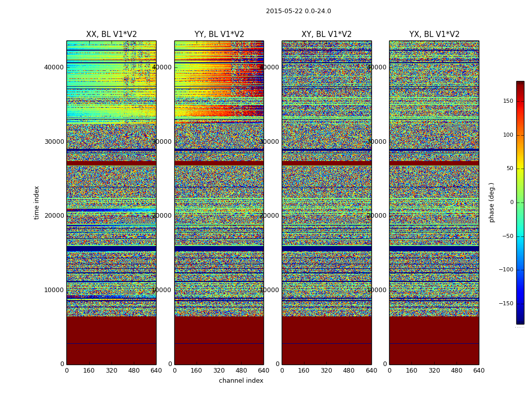Click the 10000 tick label of XX panel
The width and height of the screenshot is (532, 405).
pos(54,290)
